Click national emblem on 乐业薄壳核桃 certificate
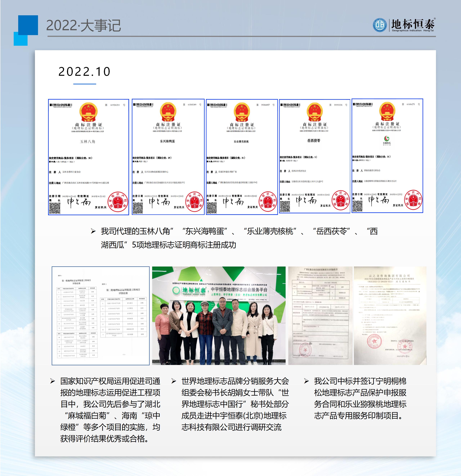The height and width of the screenshot is (476, 461). point(242,112)
